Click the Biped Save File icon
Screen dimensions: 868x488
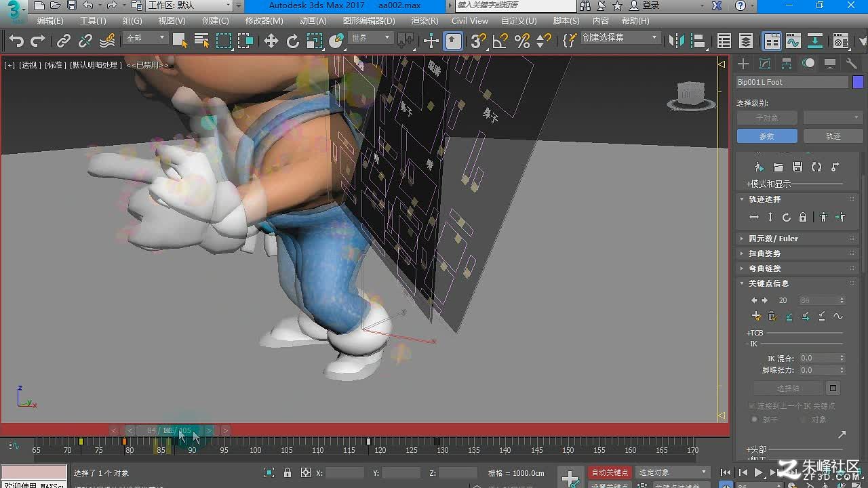click(797, 167)
